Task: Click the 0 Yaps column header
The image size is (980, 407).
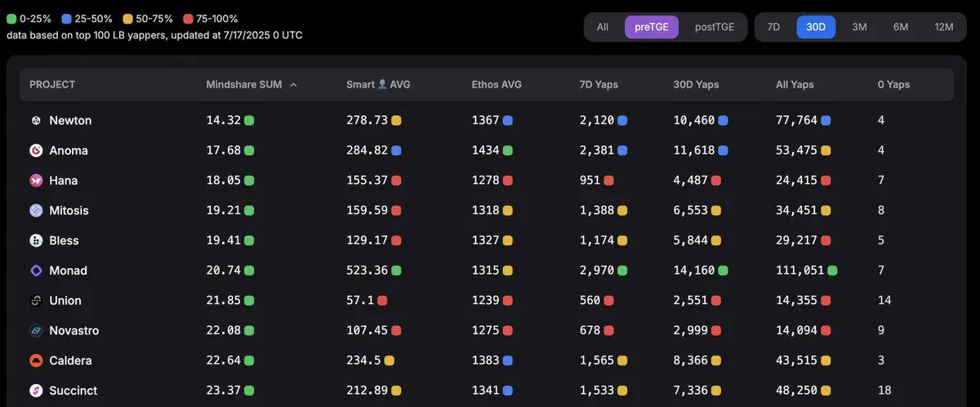Action: point(893,85)
